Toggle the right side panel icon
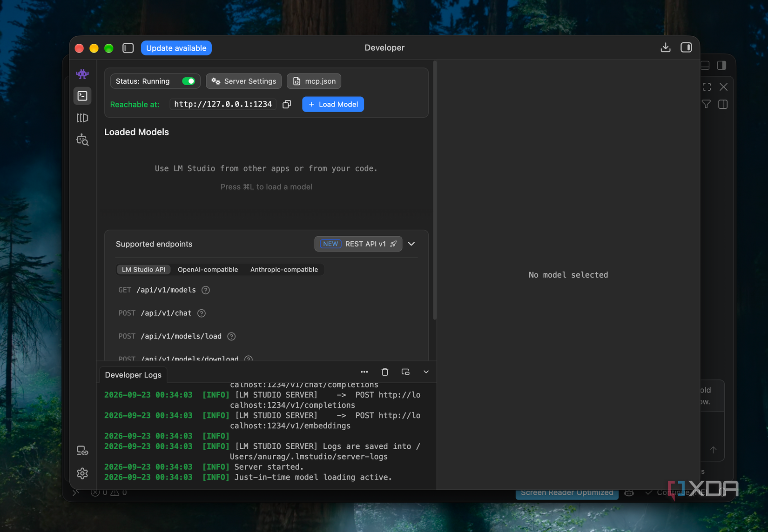768x532 pixels. [x=686, y=47]
